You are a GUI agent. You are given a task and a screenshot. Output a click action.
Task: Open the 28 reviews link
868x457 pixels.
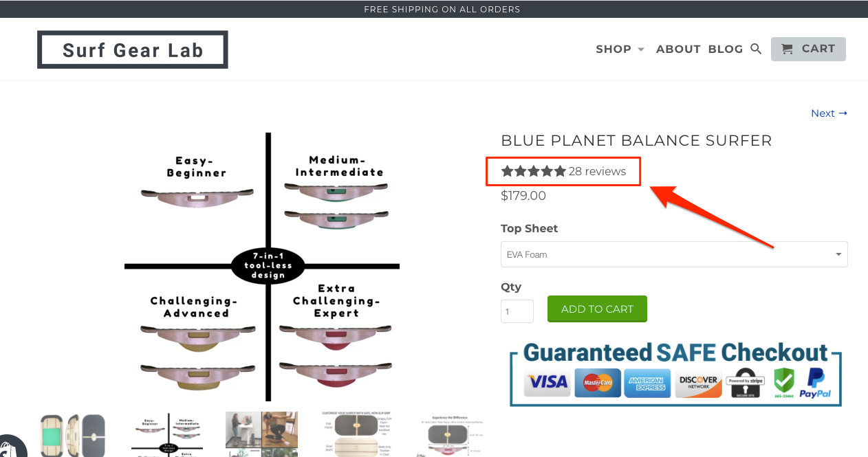pyautogui.click(x=597, y=171)
